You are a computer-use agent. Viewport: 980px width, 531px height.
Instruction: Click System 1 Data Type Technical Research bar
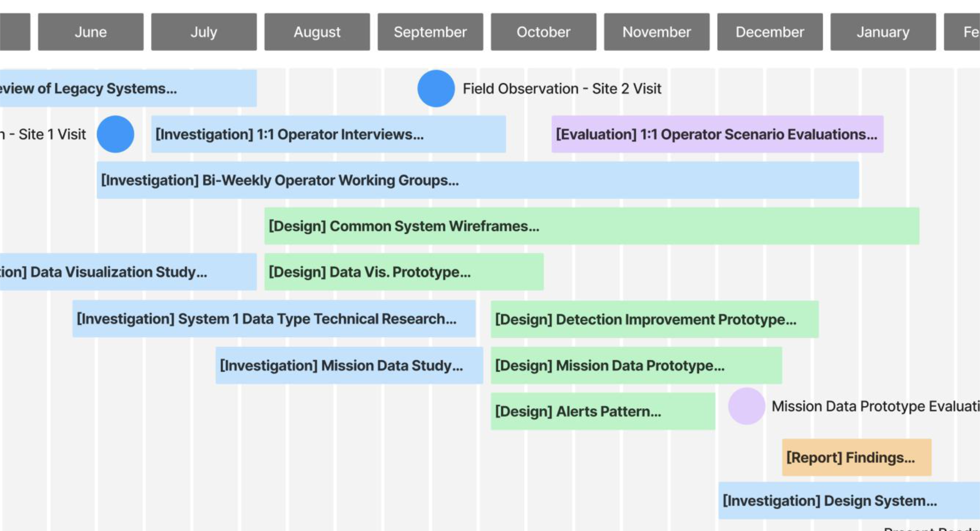click(274, 319)
